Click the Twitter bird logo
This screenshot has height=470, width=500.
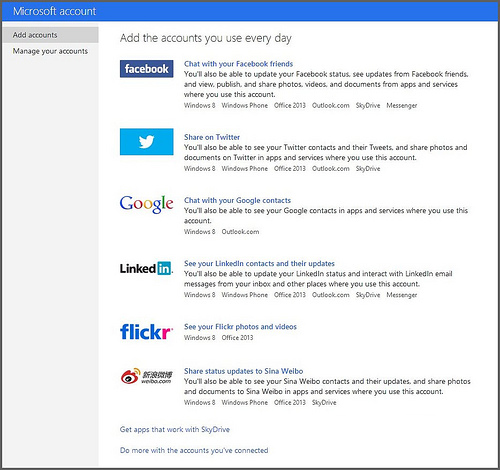tap(147, 142)
